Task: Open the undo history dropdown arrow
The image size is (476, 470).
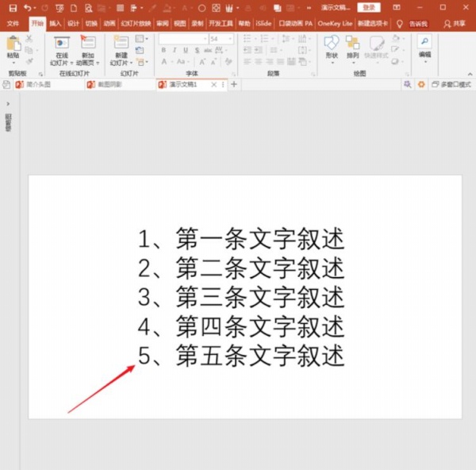Action: [35, 8]
